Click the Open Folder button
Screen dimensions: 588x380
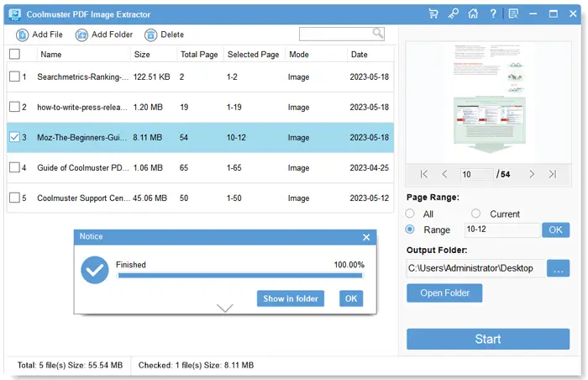click(444, 293)
